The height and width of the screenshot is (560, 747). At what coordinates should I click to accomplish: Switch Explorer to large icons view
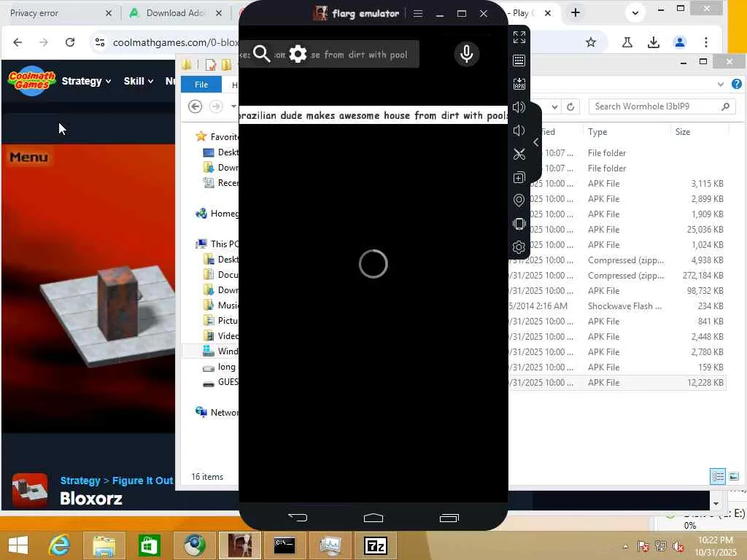pyautogui.click(x=734, y=476)
